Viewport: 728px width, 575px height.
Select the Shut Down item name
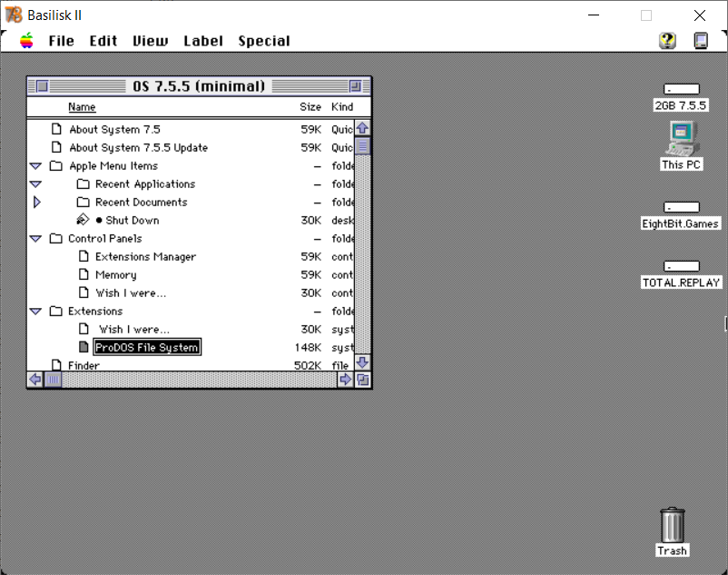pyautogui.click(x=133, y=220)
